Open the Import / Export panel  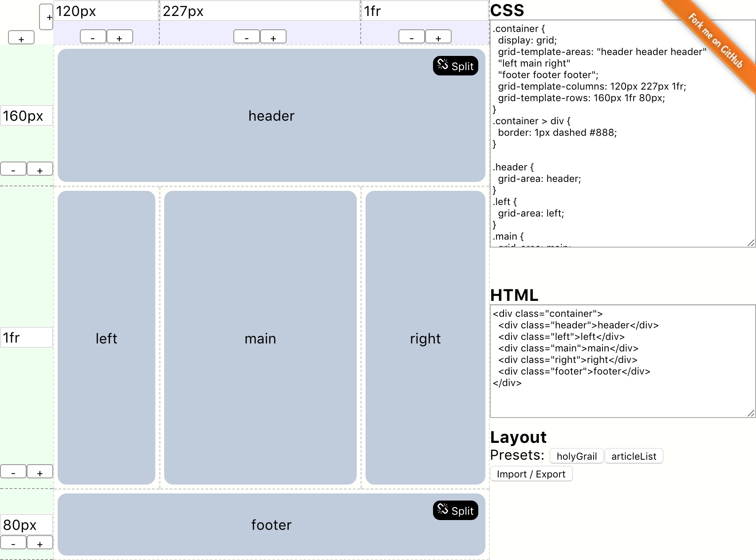[531, 474]
